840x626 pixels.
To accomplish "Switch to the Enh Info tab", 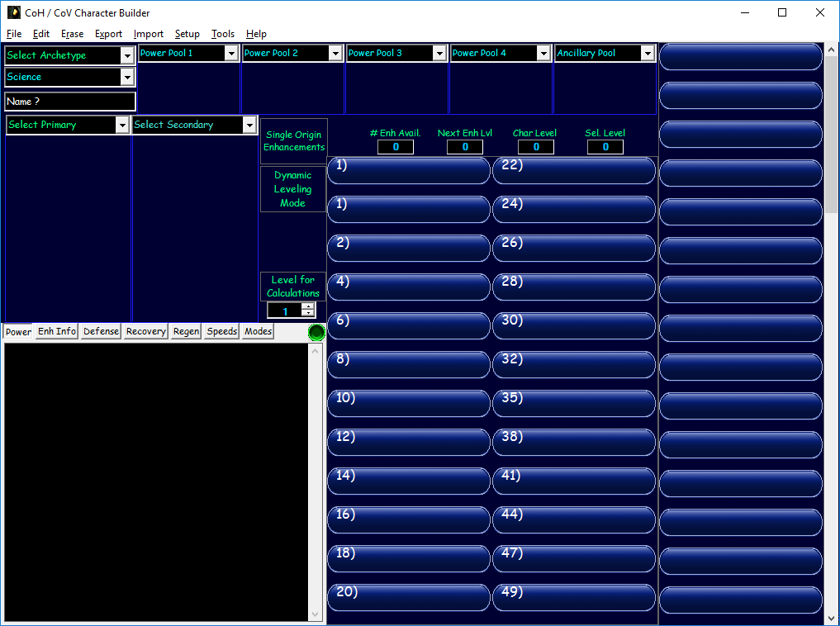I will coord(57,331).
